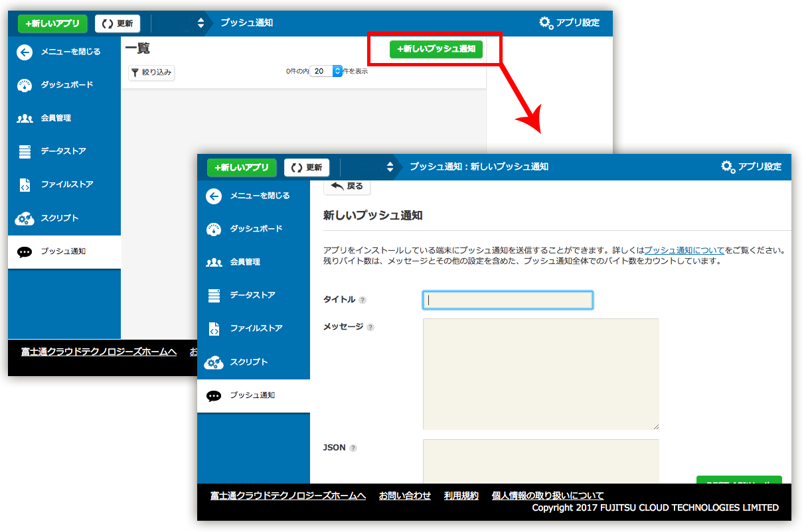808x532 pixels.
Task: Click app settings gear in back window
Action: 546,23
